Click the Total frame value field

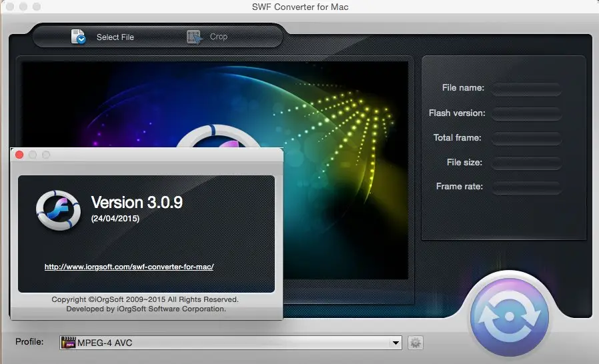tap(526, 138)
